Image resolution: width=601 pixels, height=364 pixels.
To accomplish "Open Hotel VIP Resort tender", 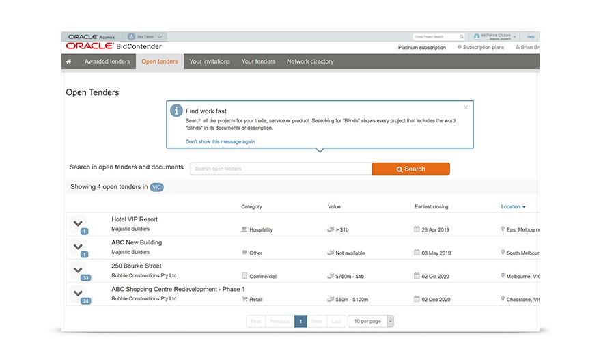I will click(x=135, y=219).
